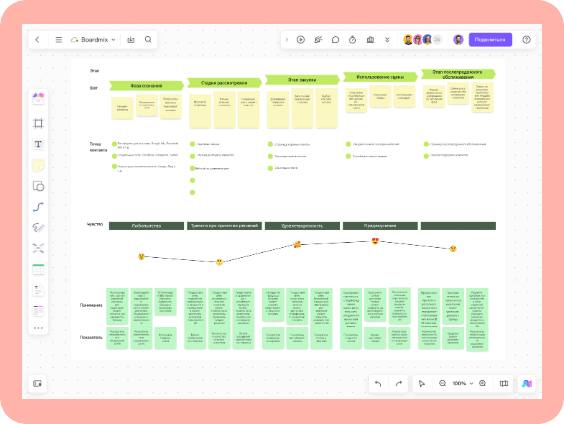
Task: Redo the last action
Action: coord(399,384)
